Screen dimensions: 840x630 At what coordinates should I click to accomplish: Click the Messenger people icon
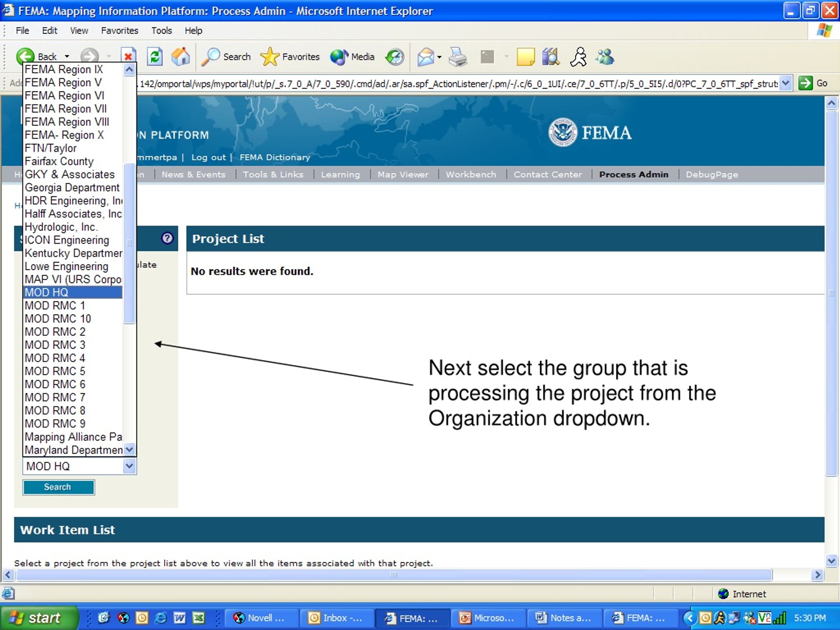coord(605,57)
